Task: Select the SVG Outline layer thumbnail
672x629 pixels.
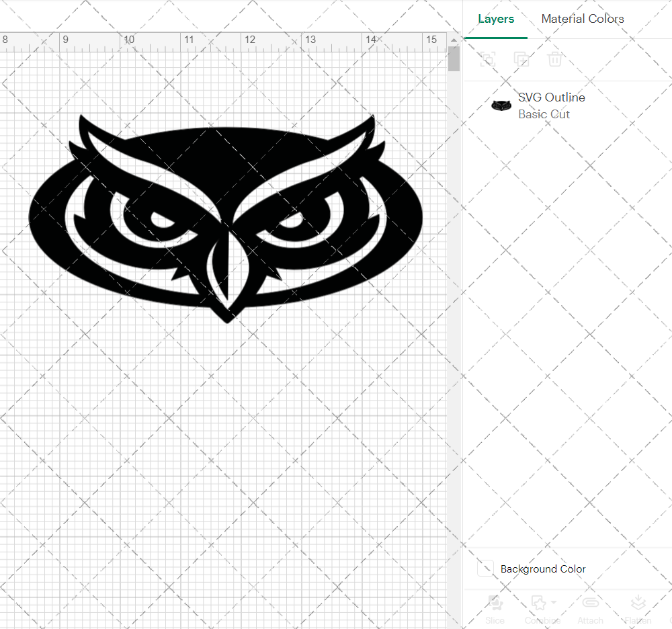Action: pos(501,106)
